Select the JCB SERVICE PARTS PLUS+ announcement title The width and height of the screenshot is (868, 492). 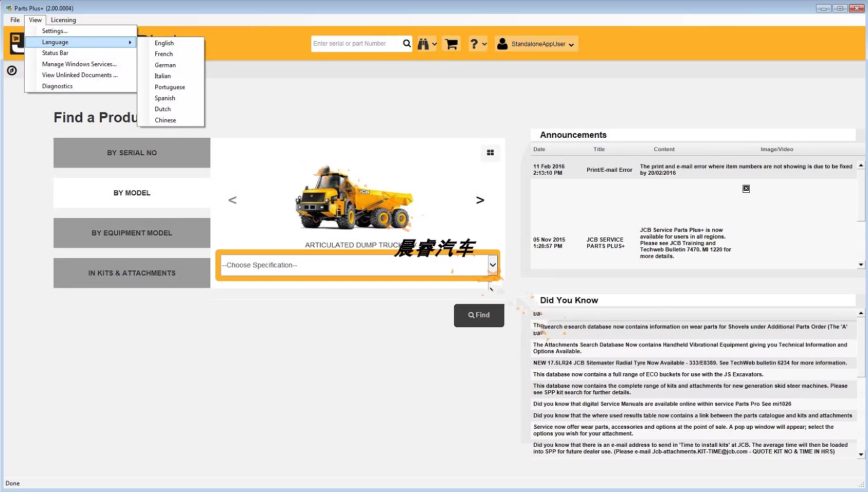(x=606, y=243)
